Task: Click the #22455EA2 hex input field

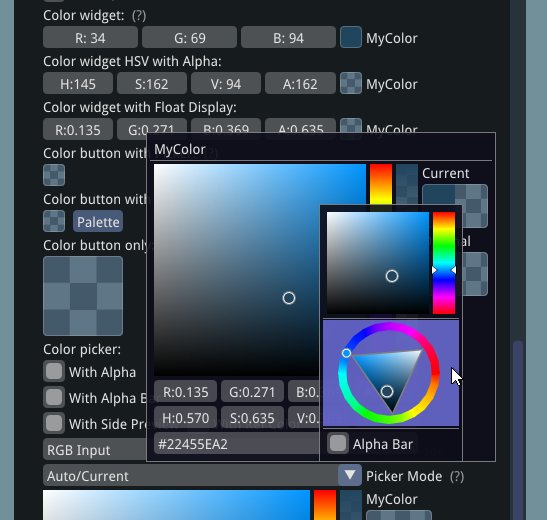Action: (237, 444)
